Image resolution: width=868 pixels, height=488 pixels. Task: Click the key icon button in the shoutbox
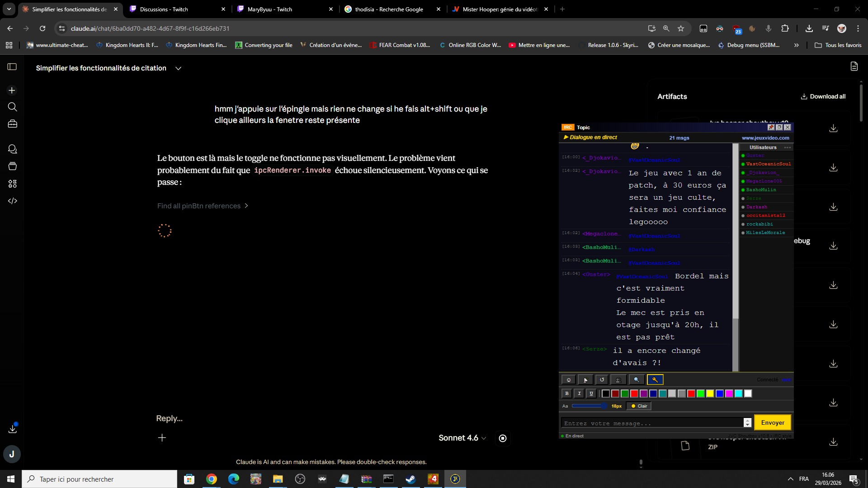(655, 380)
